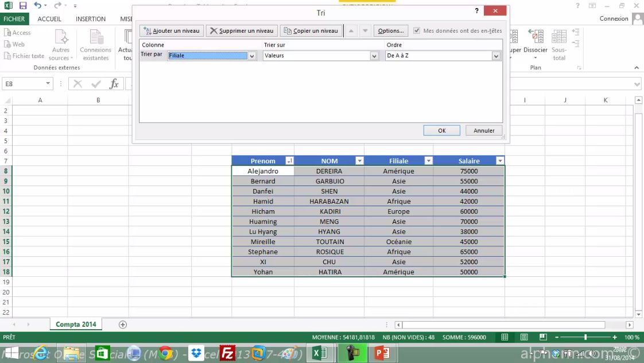Screen dimensions: 644x363
Task: Click Ajouter un niveau button
Action: tap(172, 31)
